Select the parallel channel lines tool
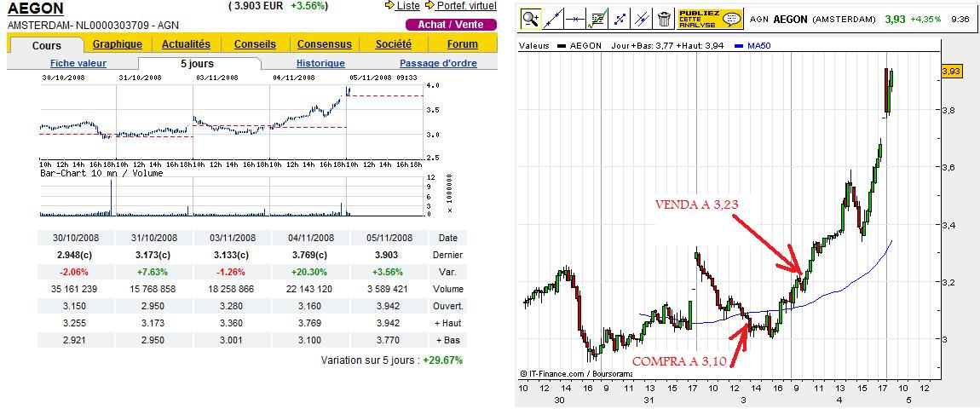980x409 pixels. coord(642,19)
